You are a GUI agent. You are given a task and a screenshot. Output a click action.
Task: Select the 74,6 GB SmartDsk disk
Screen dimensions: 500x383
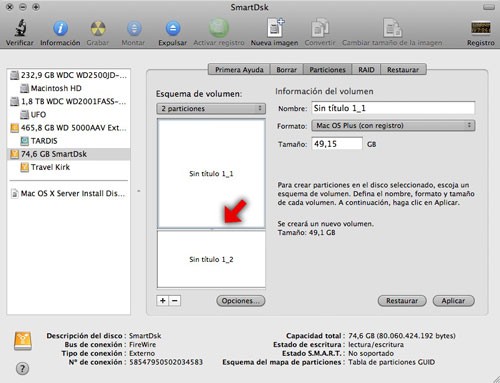[69, 154]
